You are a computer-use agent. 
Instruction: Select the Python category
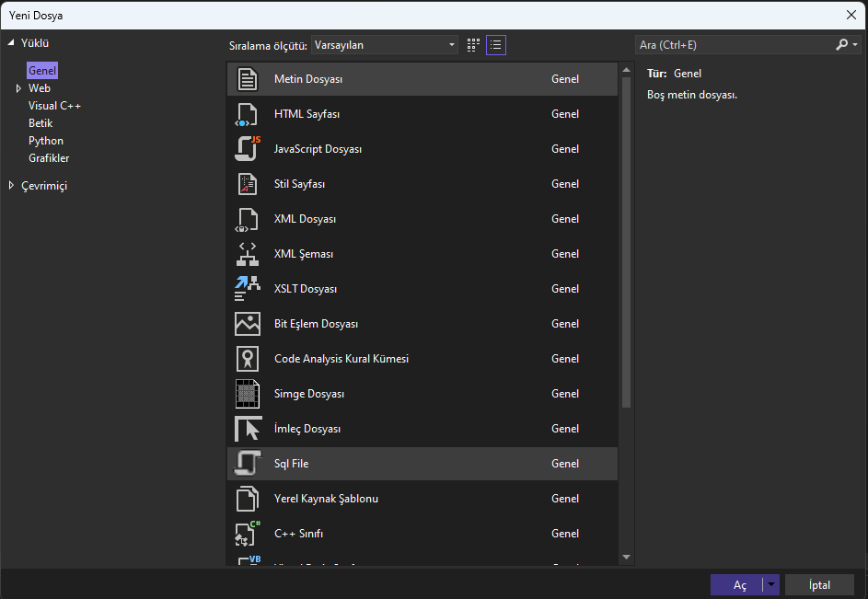coord(46,141)
